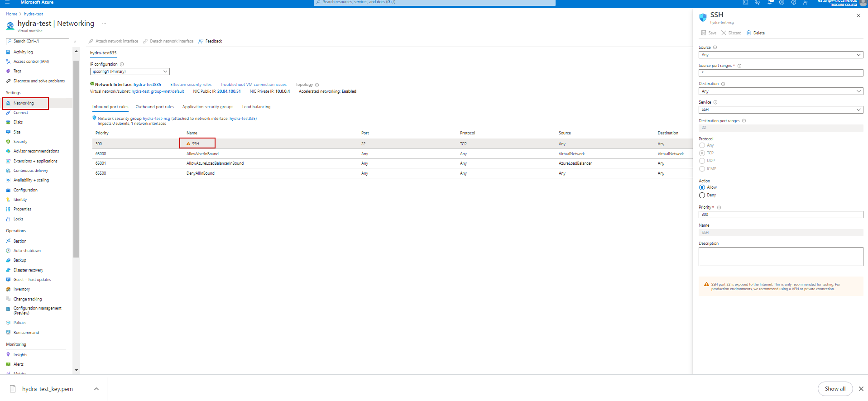This screenshot has width=868, height=401.
Task: Click the Locks padlock icon in sidebar
Action: pos(8,219)
